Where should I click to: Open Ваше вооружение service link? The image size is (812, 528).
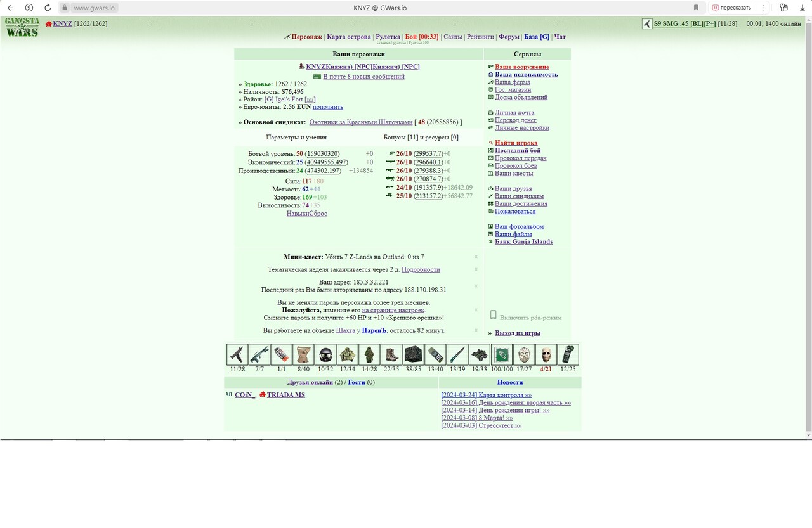click(x=522, y=67)
